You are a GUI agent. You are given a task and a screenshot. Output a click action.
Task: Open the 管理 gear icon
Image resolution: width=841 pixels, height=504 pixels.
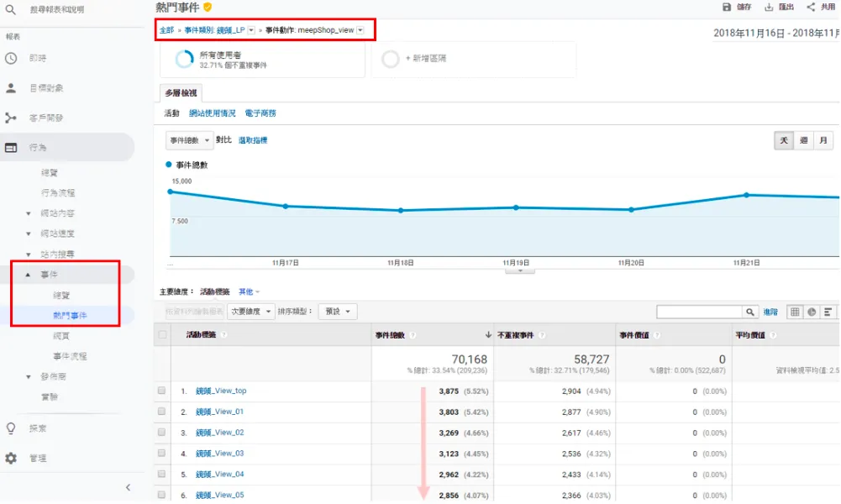tap(11, 458)
